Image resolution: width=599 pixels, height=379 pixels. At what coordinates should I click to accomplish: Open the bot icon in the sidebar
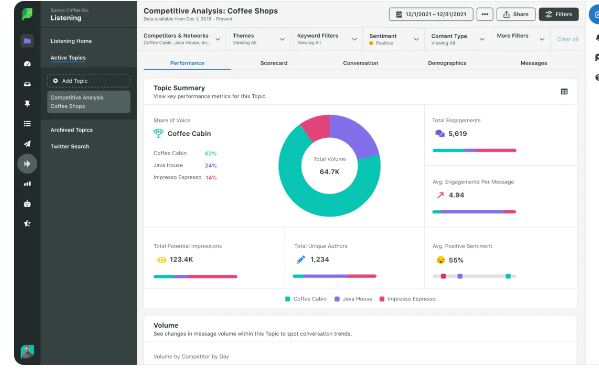click(x=27, y=204)
